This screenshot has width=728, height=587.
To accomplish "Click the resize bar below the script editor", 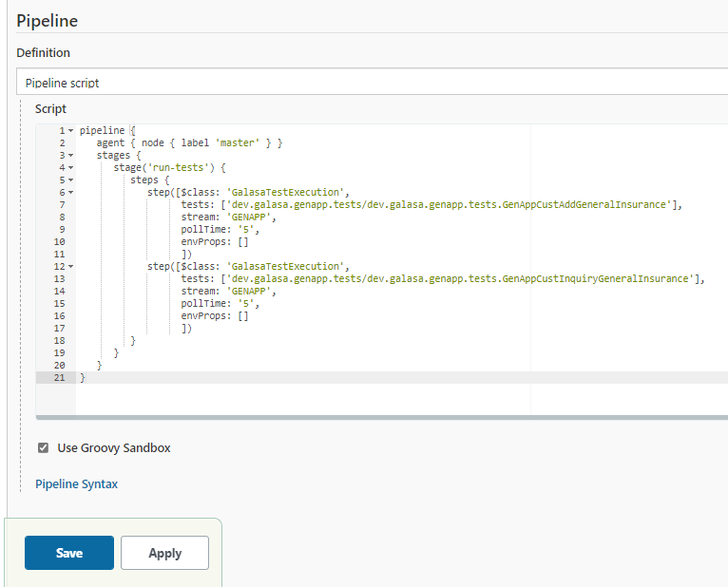I will tap(382, 418).
